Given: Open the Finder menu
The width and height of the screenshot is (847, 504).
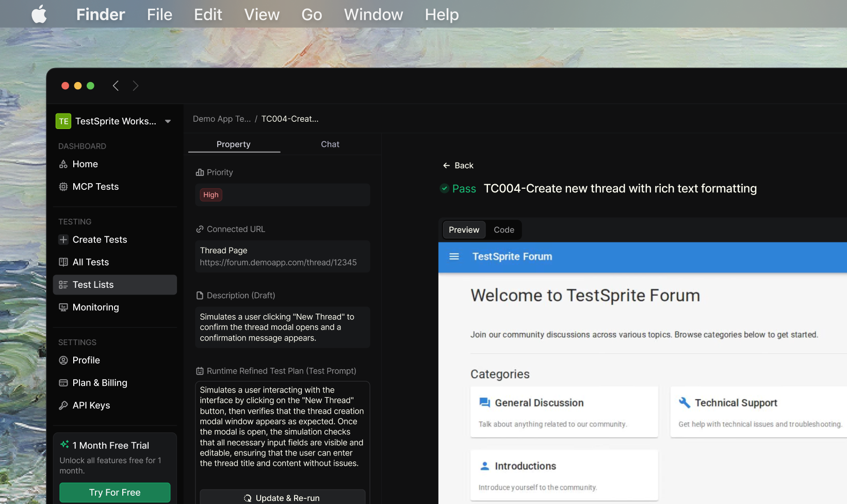Looking at the screenshot, I should [x=101, y=14].
